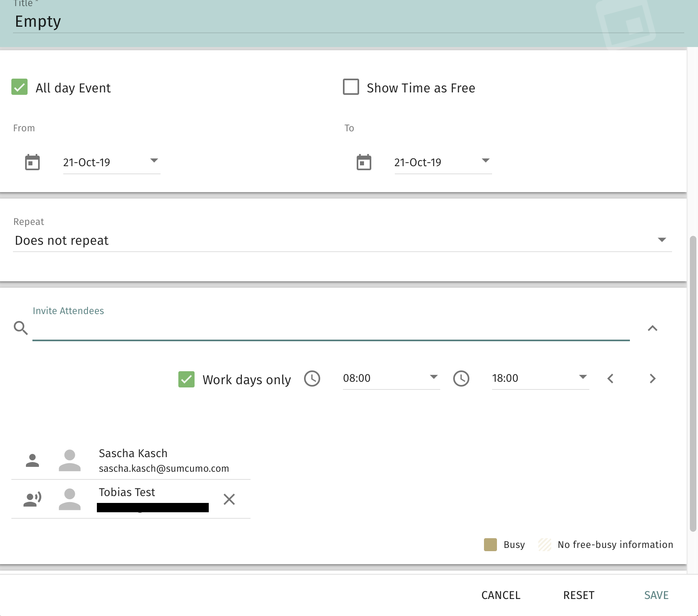Viewport: 698px width, 616px height.
Task: Go to previous day with left arrow
Action: tap(610, 379)
